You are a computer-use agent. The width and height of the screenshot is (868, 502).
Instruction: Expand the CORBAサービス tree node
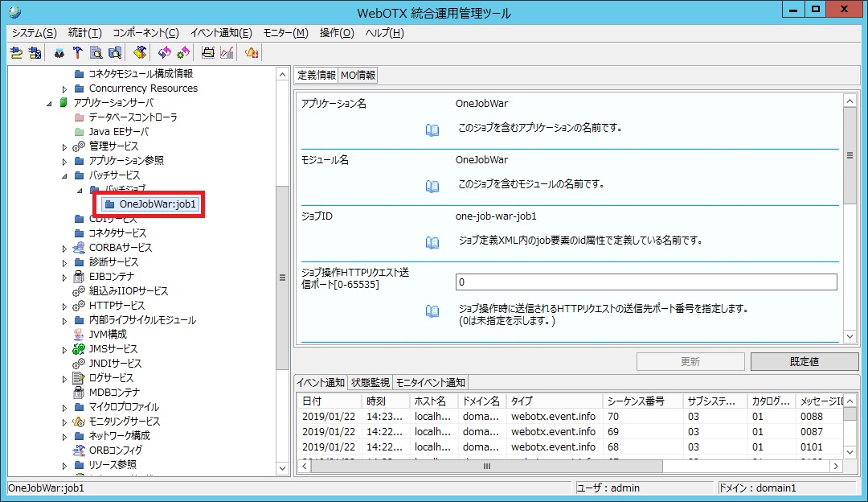point(65,248)
